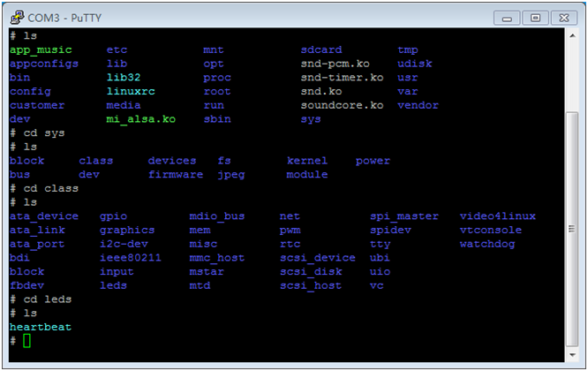Click the 'firmware' directory name
The height and width of the screenshot is (371, 588).
(176, 174)
